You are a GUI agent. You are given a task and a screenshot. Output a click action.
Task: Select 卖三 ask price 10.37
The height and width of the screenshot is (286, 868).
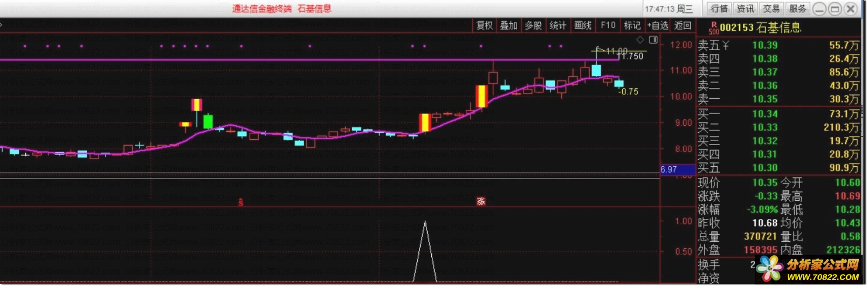[x=764, y=72]
